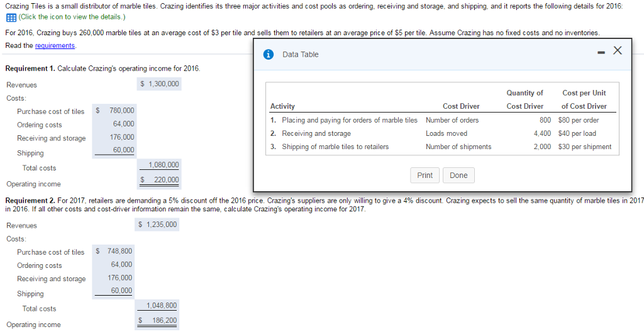This screenshot has width=644, height=334.
Task: Select 2017 Operating income field $186,200
Action: [157, 320]
